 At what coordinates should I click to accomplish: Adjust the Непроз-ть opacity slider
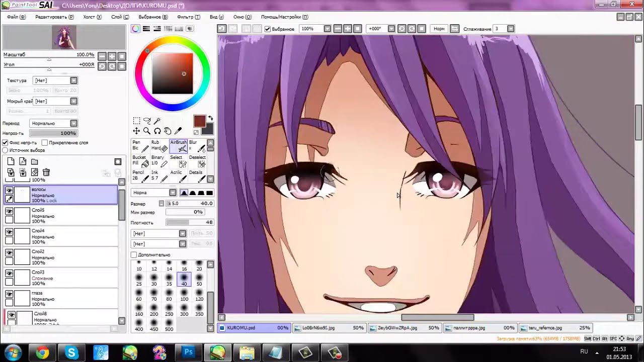(x=53, y=133)
